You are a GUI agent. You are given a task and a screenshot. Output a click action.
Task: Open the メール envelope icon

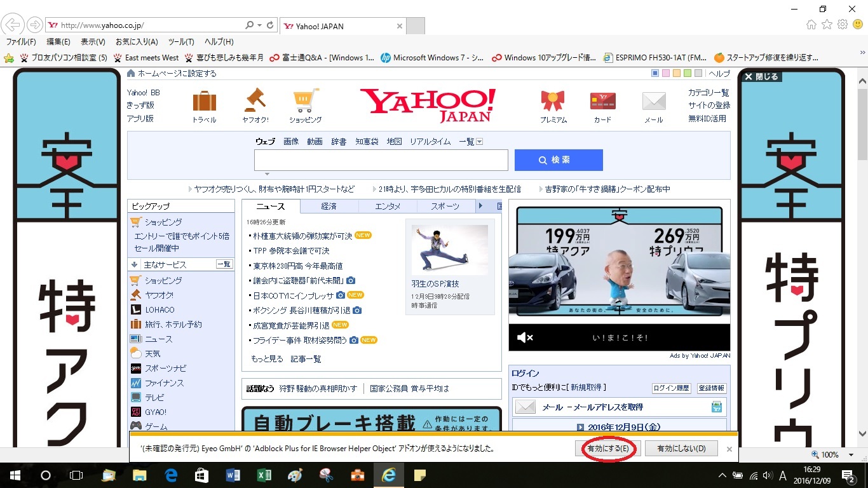654,102
